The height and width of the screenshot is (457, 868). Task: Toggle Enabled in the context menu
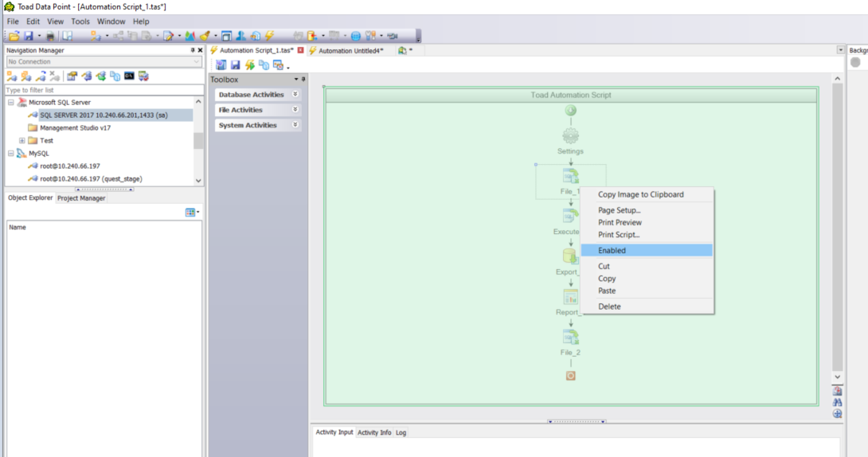click(x=647, y=251)
